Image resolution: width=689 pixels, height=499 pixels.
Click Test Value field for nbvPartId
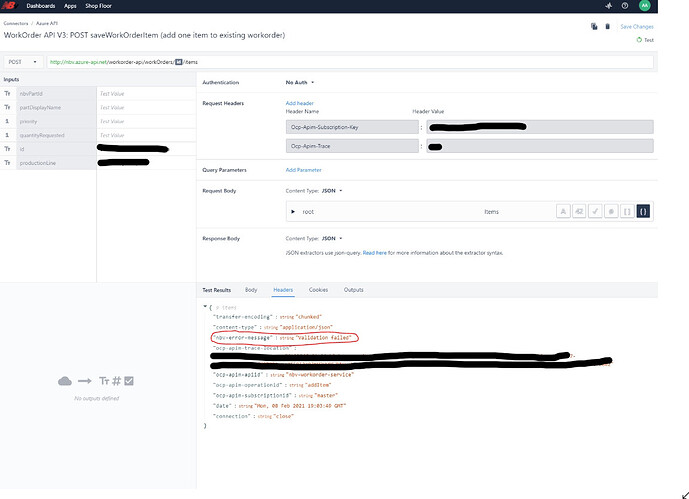point(146,94)
